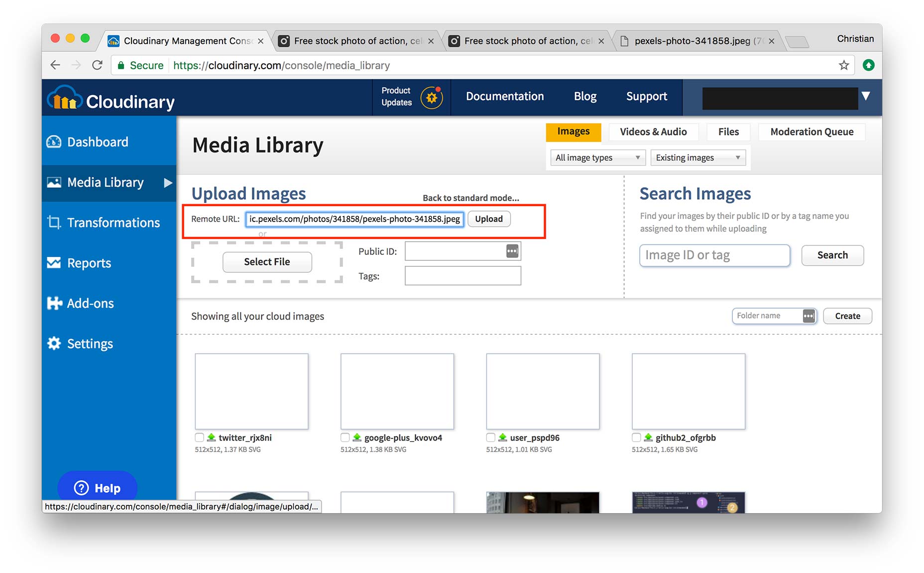The width and height of the screenshot is (924, 573).
Task: Click the Settings gear icon in sidebar
Action: coord(54,344)
